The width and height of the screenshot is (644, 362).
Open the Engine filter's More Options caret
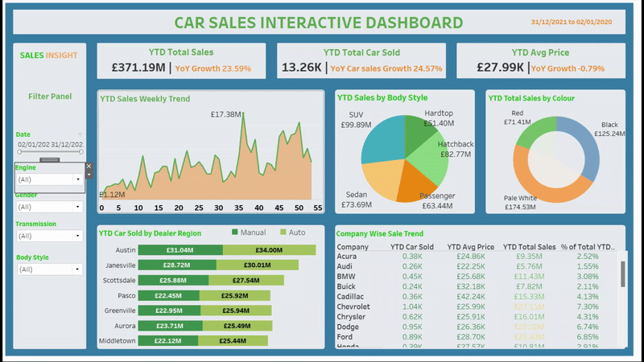[89, 175]
